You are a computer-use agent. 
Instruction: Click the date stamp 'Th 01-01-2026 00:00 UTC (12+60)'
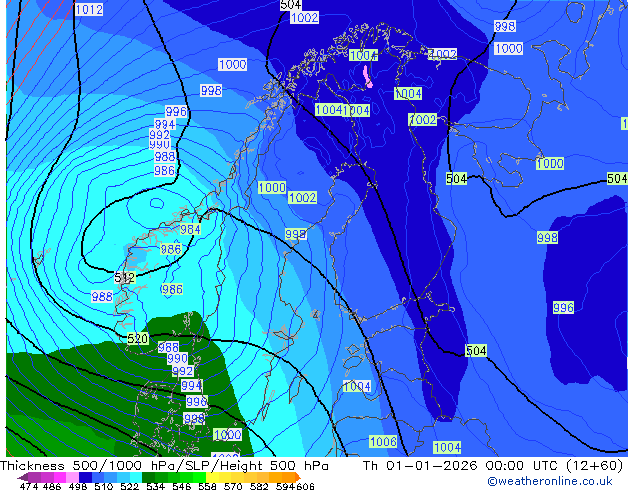(493, 466)
